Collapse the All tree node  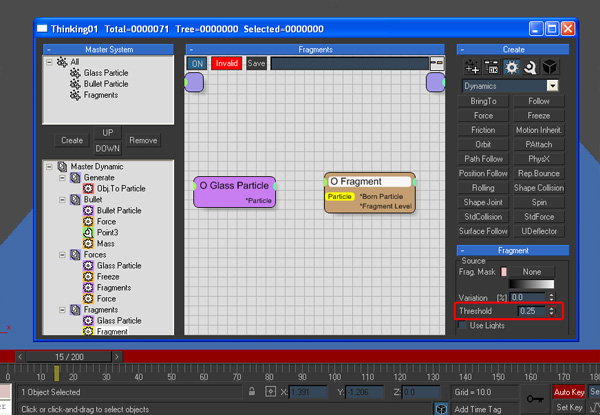(x=49, y=62)
